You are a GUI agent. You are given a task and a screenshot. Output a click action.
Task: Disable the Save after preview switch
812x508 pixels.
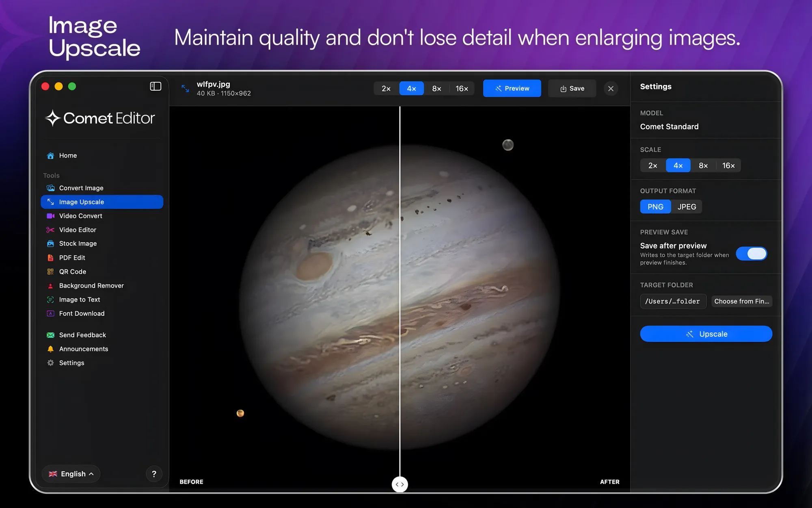pyautogui.click(x=752, y=254)
